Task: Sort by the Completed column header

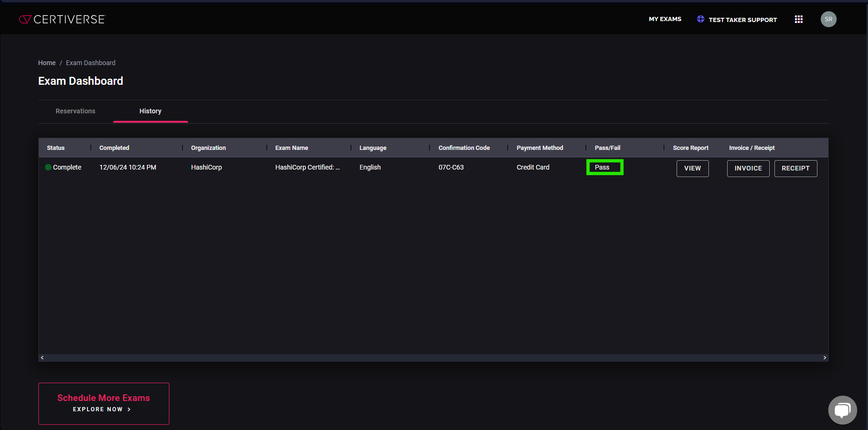Action: click(x=114, y=148)
